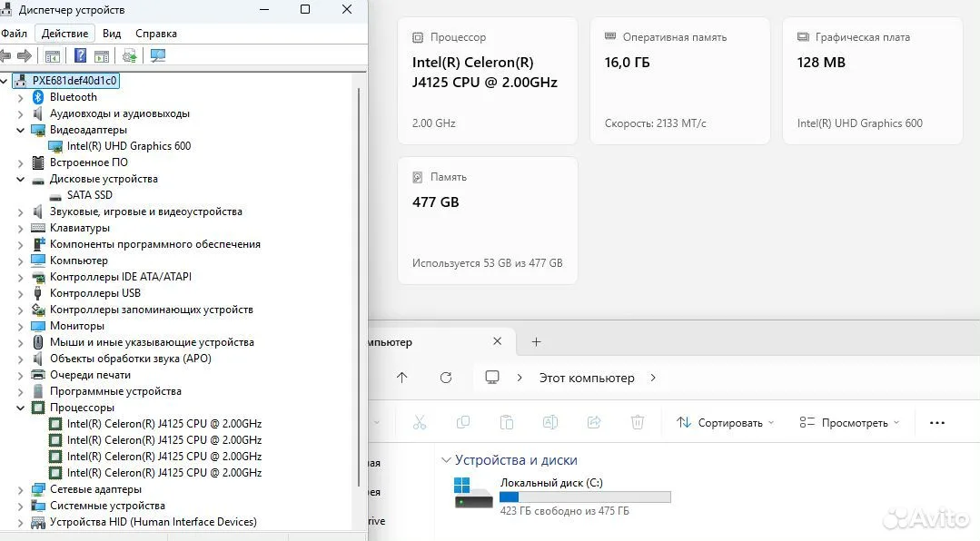Toggle the console tree pane icon

[x=53, y=56]
